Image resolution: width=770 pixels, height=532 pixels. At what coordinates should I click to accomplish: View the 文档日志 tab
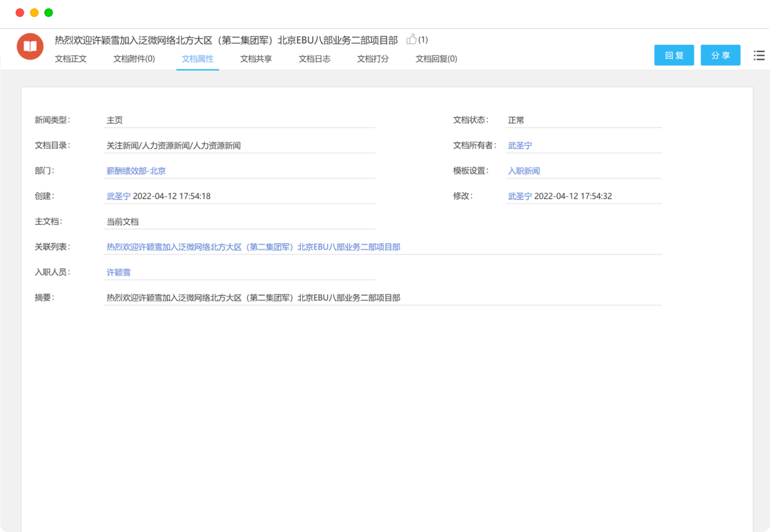coord(314,58)
